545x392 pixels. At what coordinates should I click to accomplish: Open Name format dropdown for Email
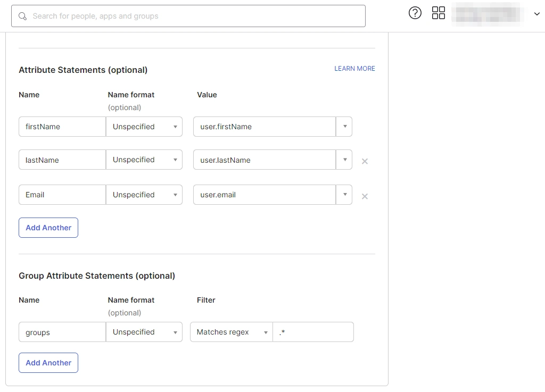pos(144,195)
